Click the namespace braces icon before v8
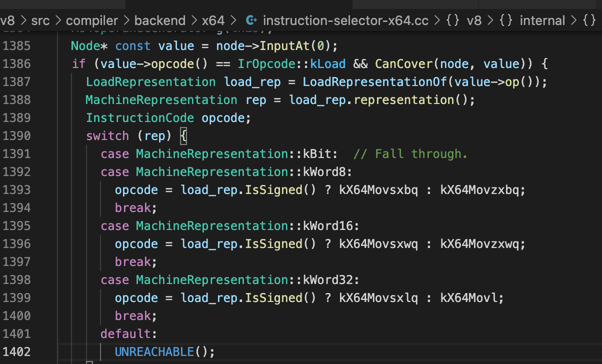 pyautogui.click(x=452, y=20)
